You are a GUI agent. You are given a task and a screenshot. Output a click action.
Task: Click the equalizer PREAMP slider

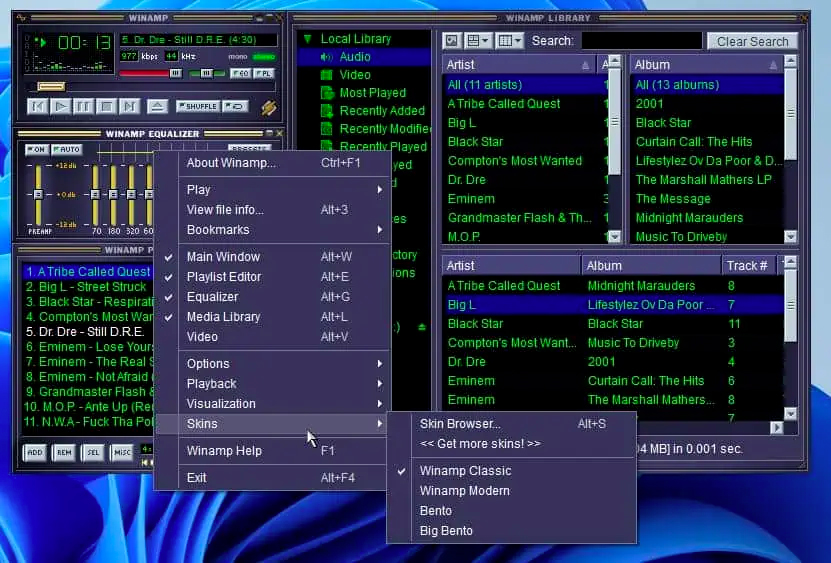pos(38,195)
